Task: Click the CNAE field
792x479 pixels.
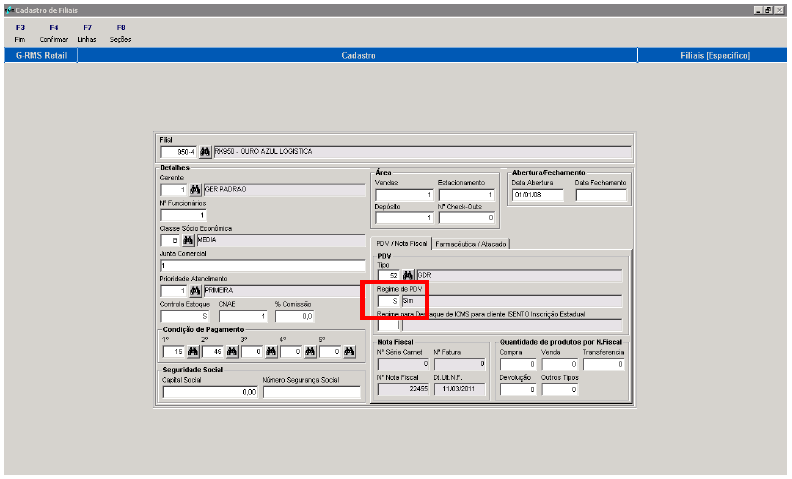Action: pos(243,316)
